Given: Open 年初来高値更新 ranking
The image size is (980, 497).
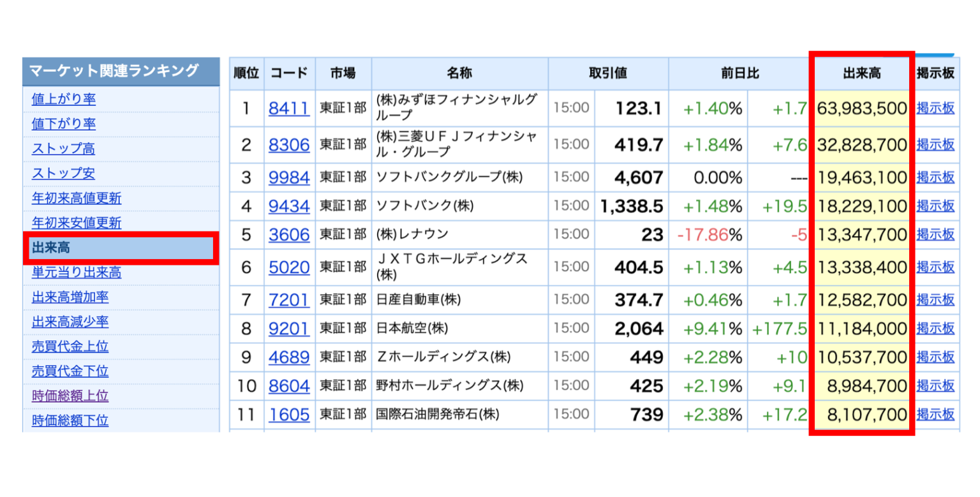Looking at the screenshot, I should click(76, 198).
